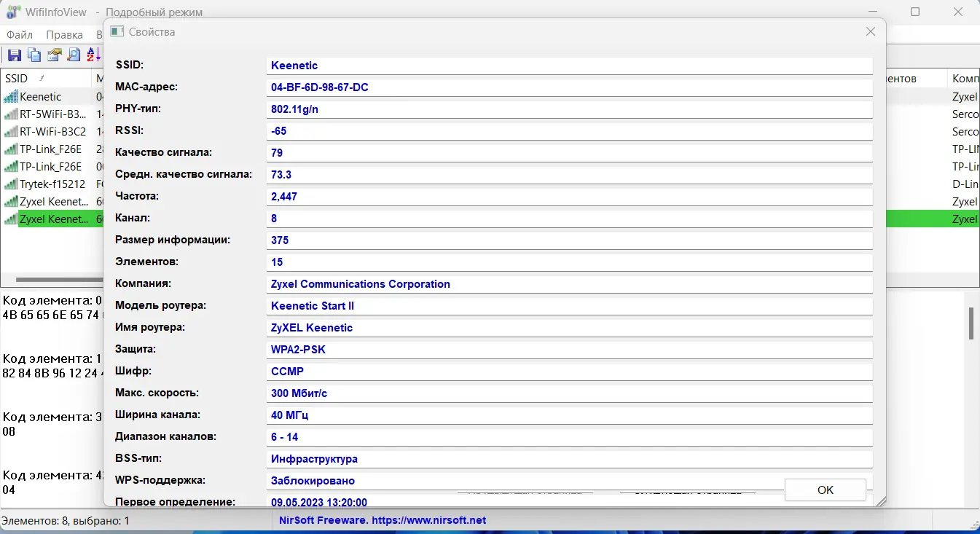Viewport: 980px width, 534px height.
Task: Click the security field showing WPA2-PSK
Action: 570,350
